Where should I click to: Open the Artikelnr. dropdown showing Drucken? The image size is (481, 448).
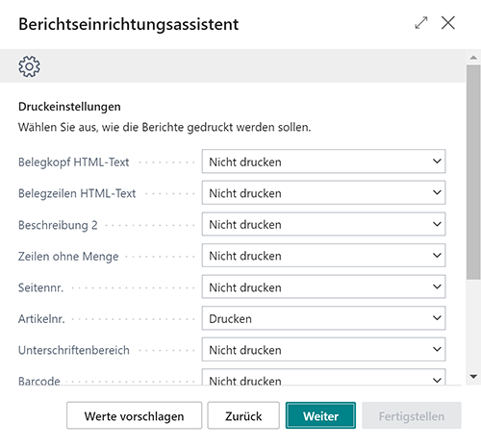pos(323,318)
